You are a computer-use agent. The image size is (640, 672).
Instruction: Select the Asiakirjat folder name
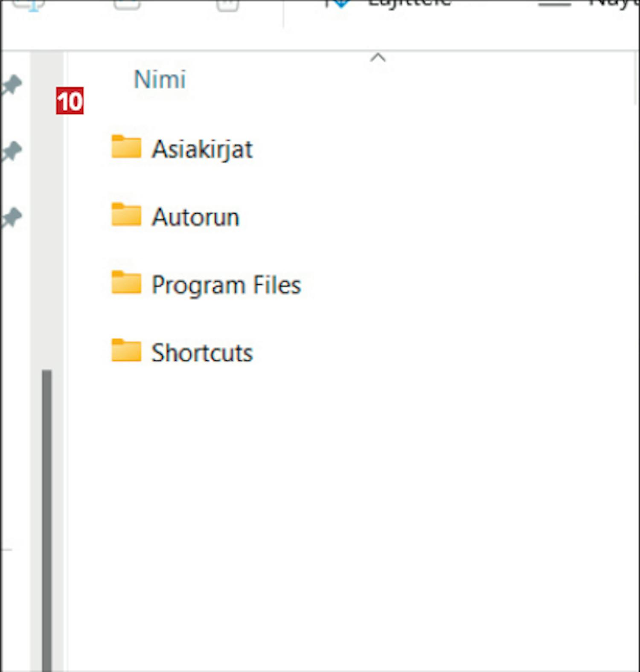coord(202,149)
